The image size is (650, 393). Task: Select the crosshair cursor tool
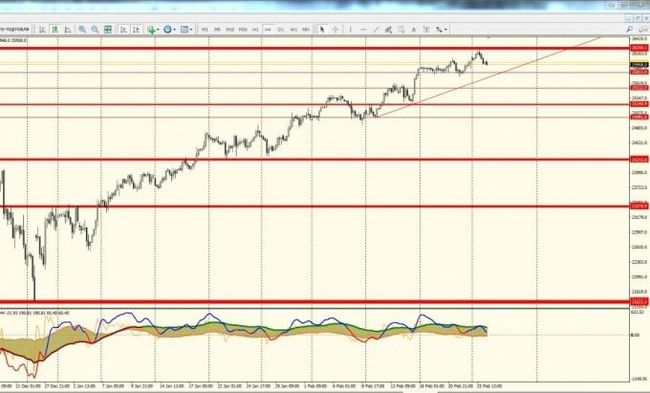pos(335,29)
